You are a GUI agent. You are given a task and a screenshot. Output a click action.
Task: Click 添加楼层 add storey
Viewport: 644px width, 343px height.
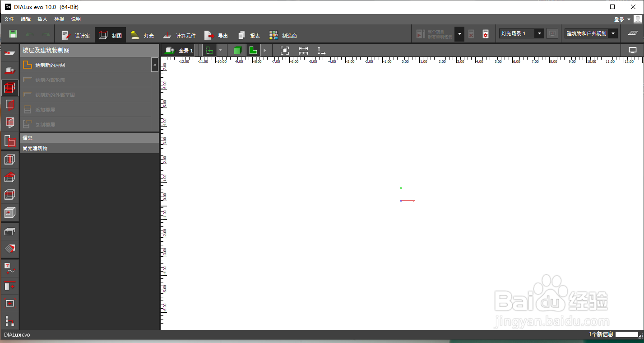(x=86, y=110)
